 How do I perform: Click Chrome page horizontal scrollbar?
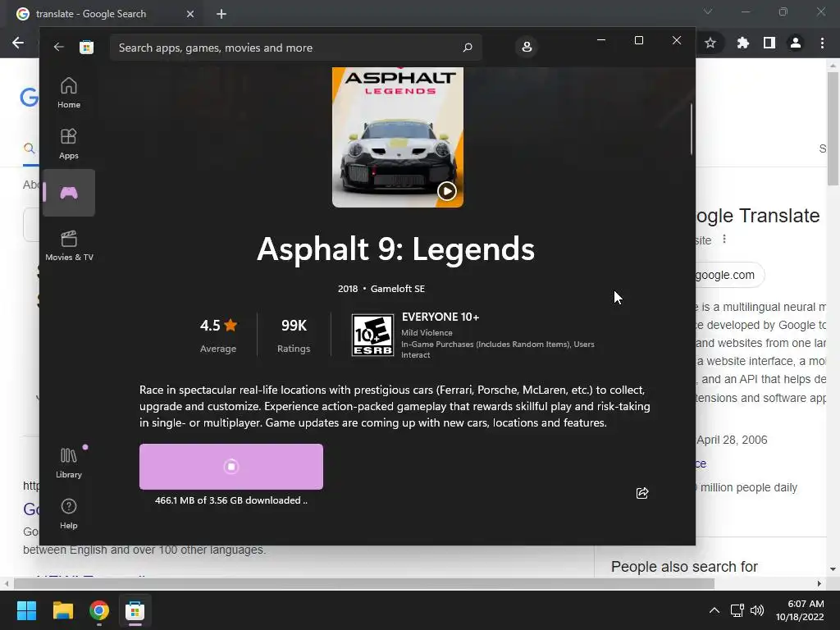tap(364, 583)
